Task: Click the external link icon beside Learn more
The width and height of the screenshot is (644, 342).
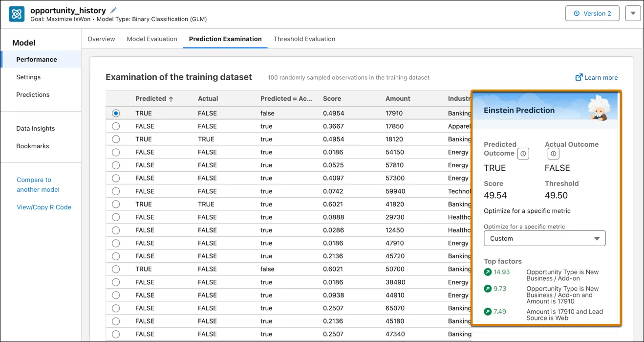Action: [579, 77]
